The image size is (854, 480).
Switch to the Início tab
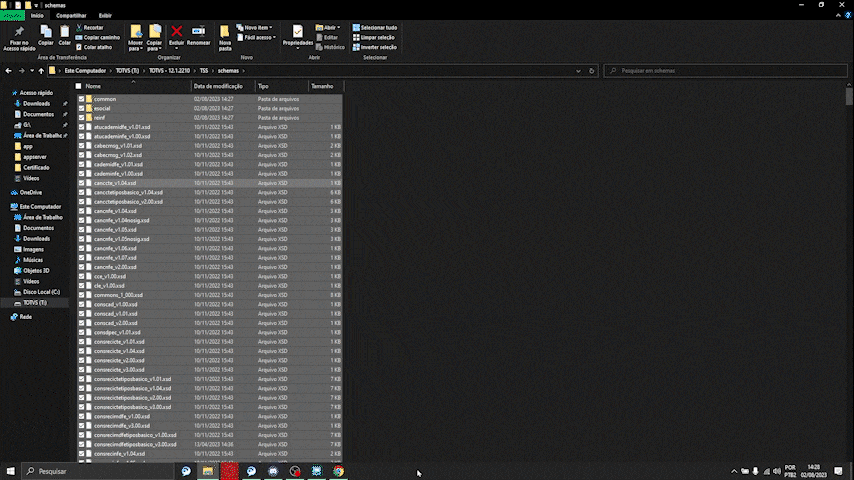37,16
